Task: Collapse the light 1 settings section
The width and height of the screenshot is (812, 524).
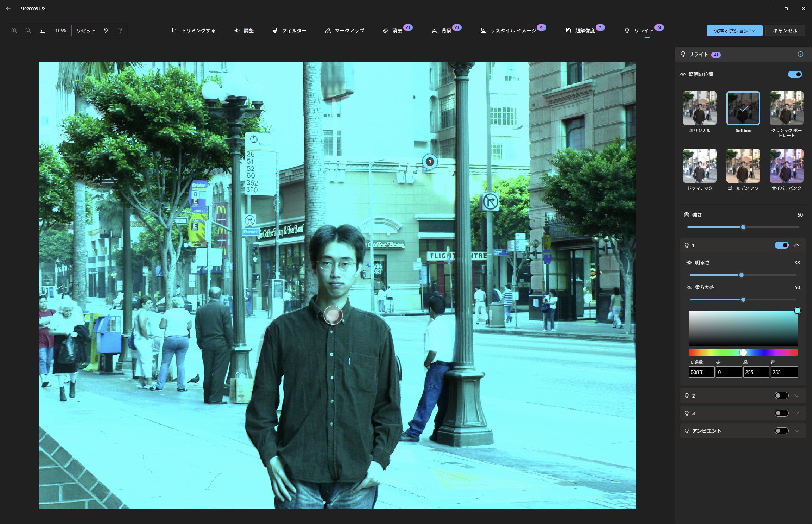Action: coord(797,245)
